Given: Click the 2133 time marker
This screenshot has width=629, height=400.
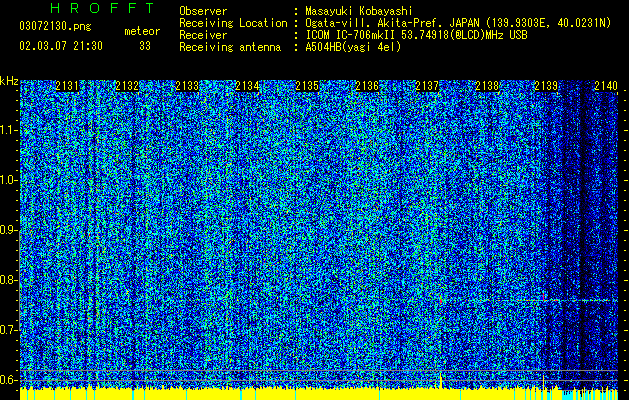Looking at the screenshot, I should pos(187,86).
